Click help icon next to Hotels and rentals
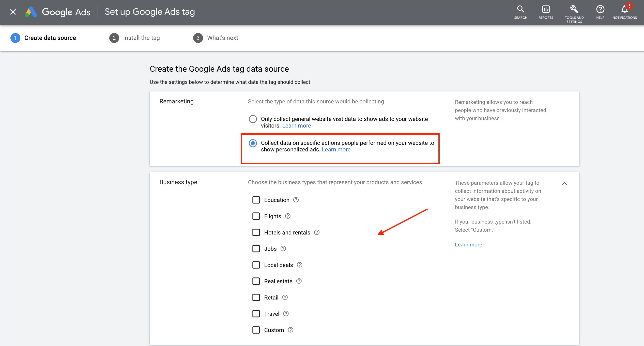The width and height of the screenshot is (644, 346). click(x=317, y=232)
